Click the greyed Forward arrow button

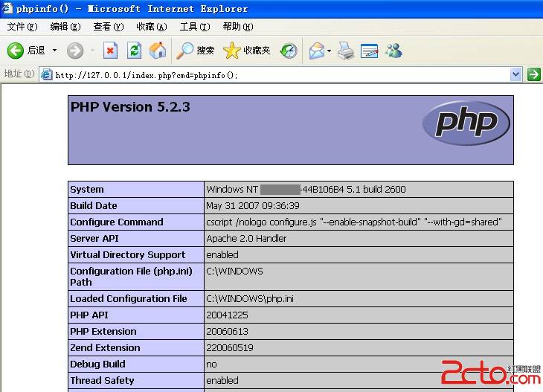[75, 51]
